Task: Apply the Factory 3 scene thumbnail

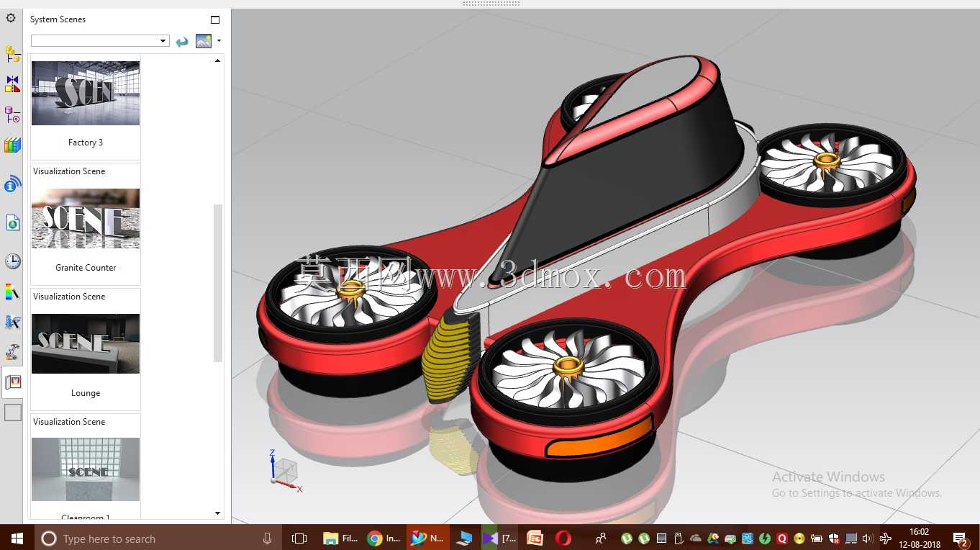Action: tap(86, 93)
